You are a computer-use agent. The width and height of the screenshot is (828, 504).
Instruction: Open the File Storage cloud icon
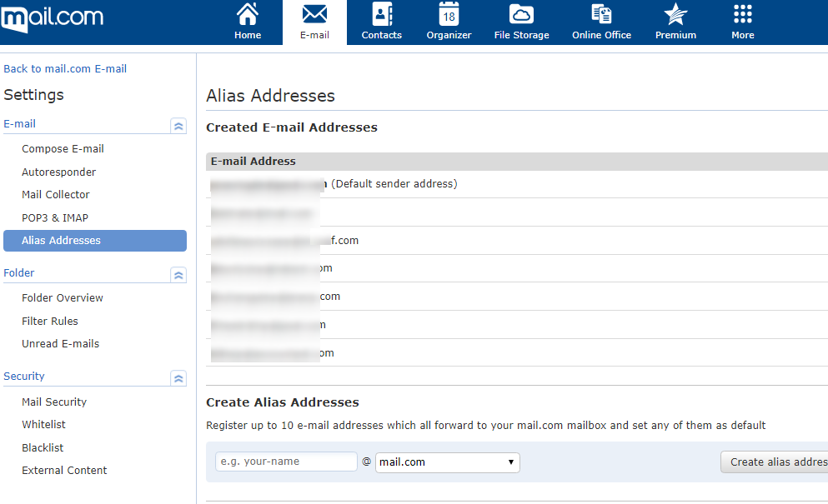(522, 14)
